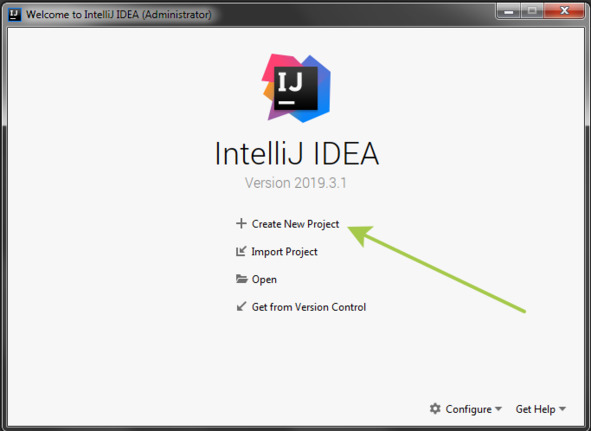Click the Open folder icon
The image size is (591, 431).
pyautogui.click(x=242, y=279)
